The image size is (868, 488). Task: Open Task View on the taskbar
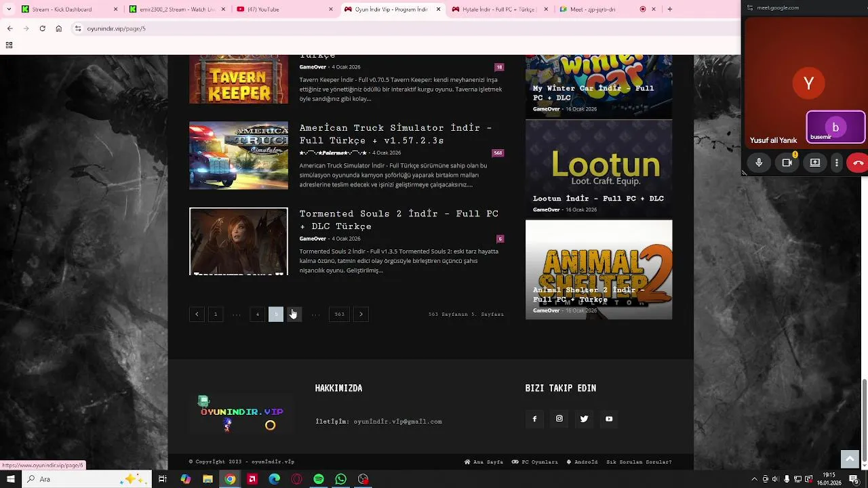pos(163,479)
